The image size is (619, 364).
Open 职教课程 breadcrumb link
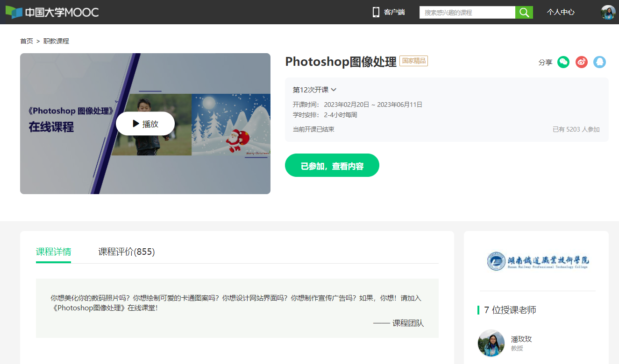click(x=56, y=41)
